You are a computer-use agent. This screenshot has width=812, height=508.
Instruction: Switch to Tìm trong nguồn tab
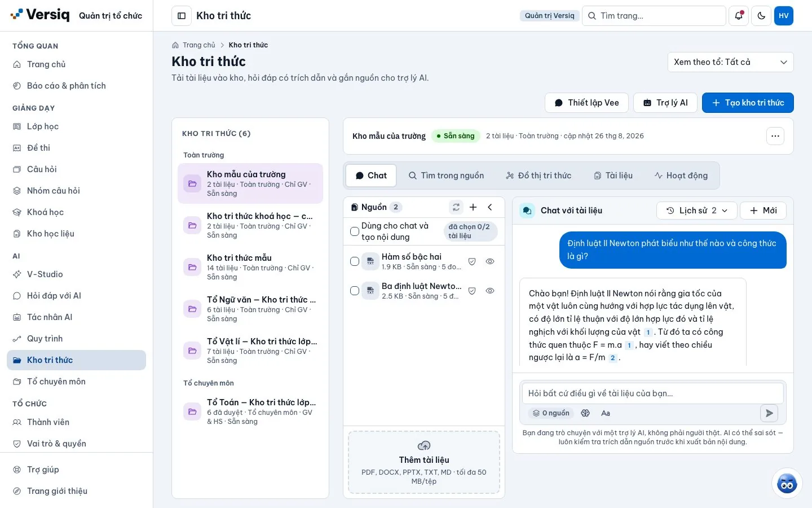[x=446, y=176]
